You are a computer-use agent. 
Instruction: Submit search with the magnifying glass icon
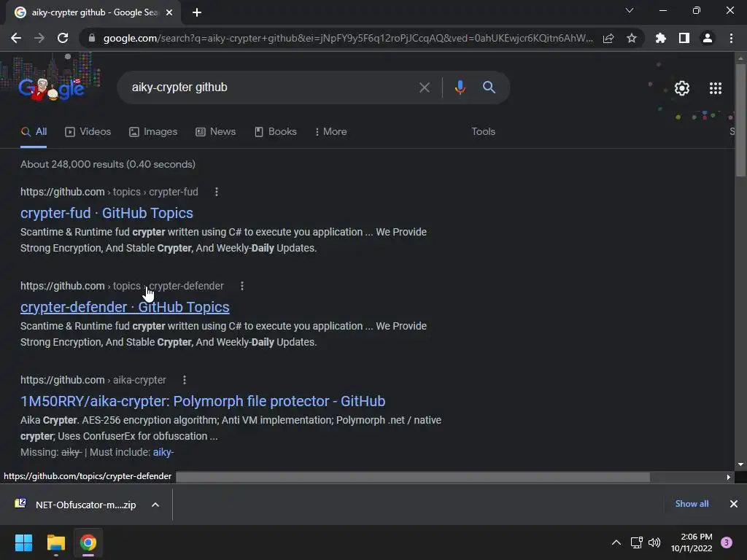489,87
